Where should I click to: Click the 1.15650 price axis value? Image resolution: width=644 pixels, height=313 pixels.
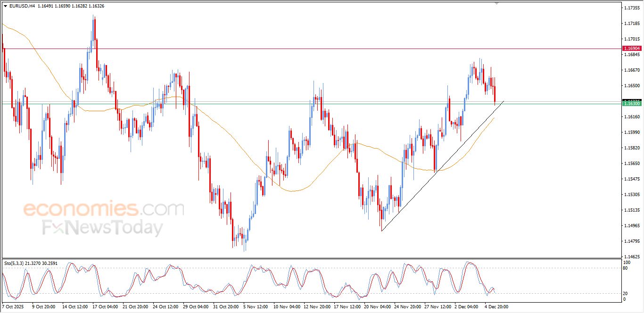click(x=631, y=164)
